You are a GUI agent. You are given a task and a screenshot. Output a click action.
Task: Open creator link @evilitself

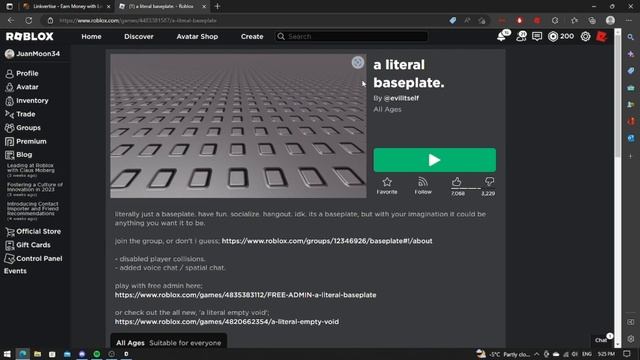401,98
